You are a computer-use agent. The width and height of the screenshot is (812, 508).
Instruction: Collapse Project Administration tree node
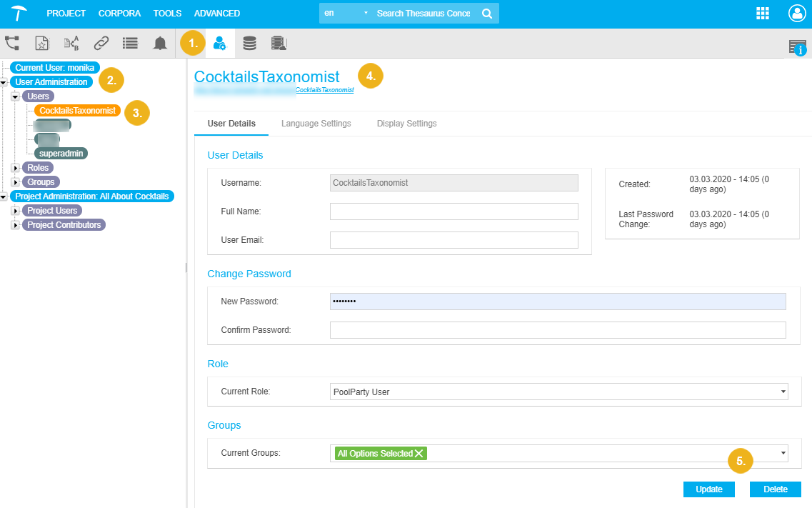[4, 196]
